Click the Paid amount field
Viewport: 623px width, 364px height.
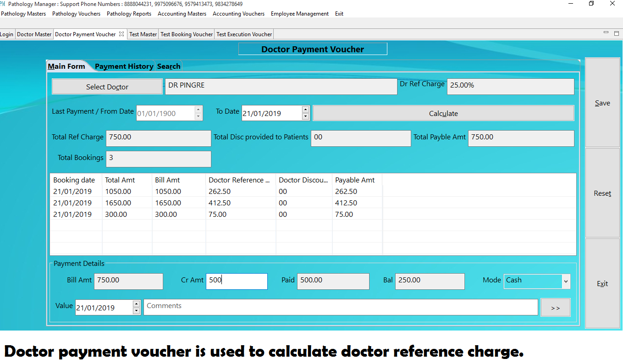tap(333, 281)
